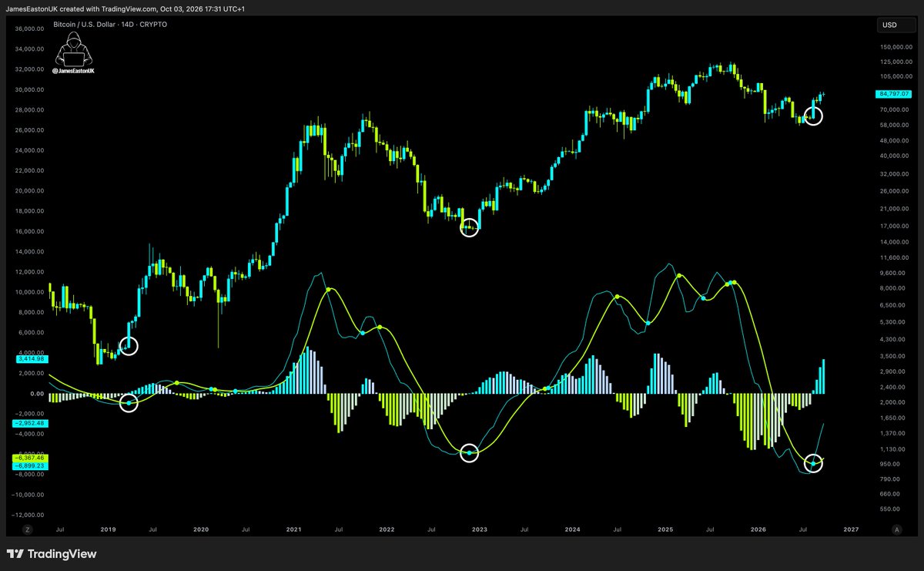Click the 2024 label on the time axis

[x=572, y=529]
